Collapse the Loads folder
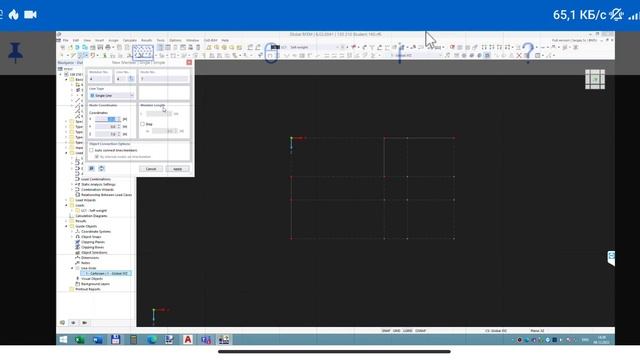Viewport: 640px width, 360px height. [67, 205]
